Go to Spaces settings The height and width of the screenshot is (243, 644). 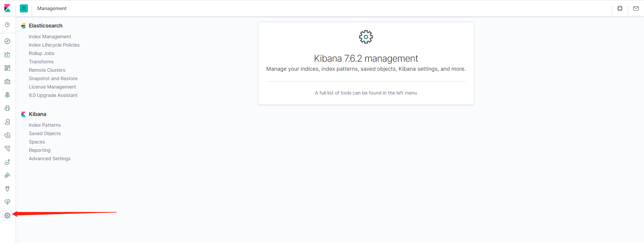pos(37,142)
